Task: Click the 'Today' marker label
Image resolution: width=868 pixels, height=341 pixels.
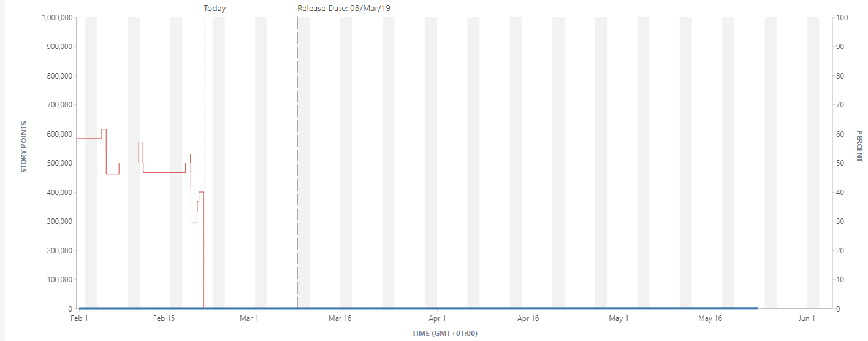Action: click(x=215, y=9)
